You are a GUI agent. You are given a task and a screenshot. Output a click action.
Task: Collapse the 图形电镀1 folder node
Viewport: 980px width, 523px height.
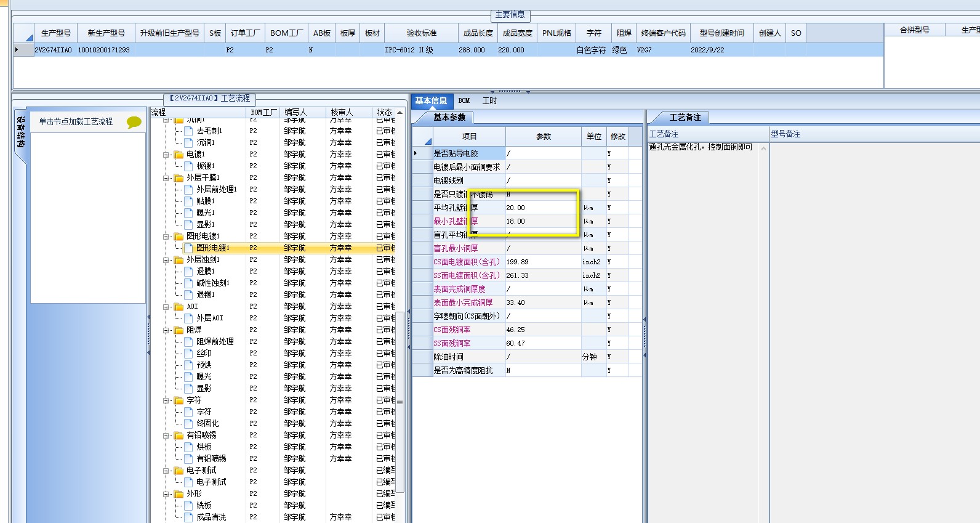click(166, 237)
